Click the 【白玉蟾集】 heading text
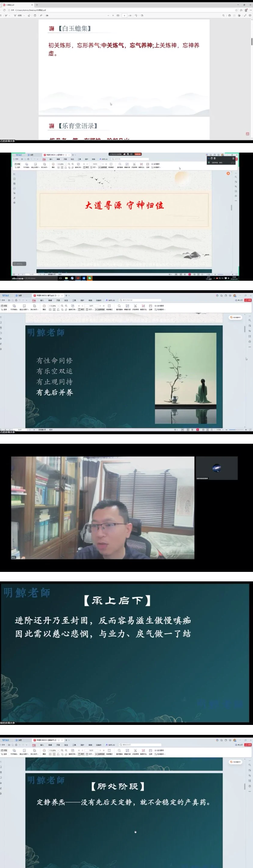Image resolution: width=253 pixels, height=868 pixels. tap(74, 29)
